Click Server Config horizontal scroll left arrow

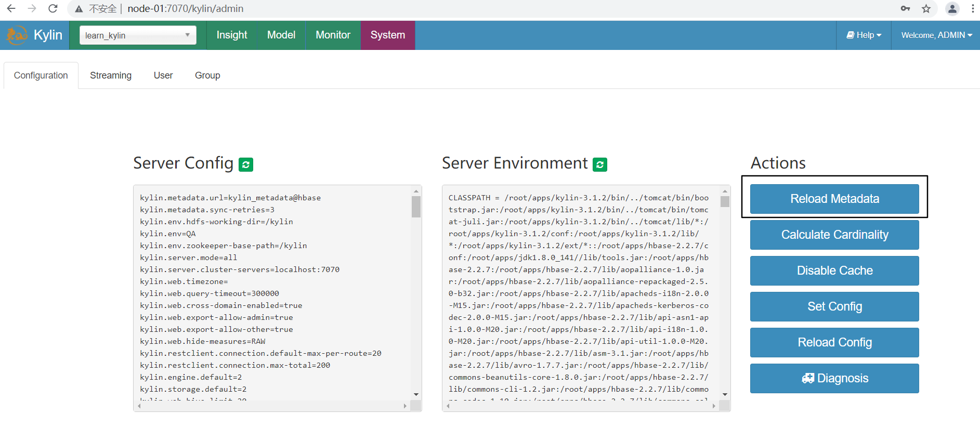click(x=139, y=406)
